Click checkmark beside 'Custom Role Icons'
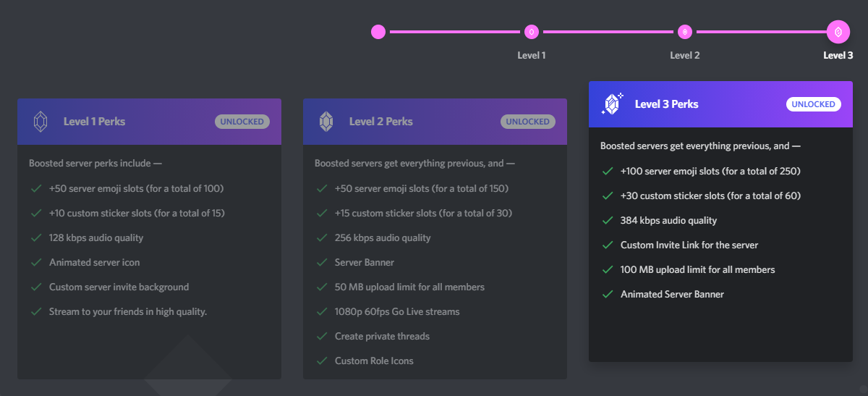868x396 pixels. [321, 361]
